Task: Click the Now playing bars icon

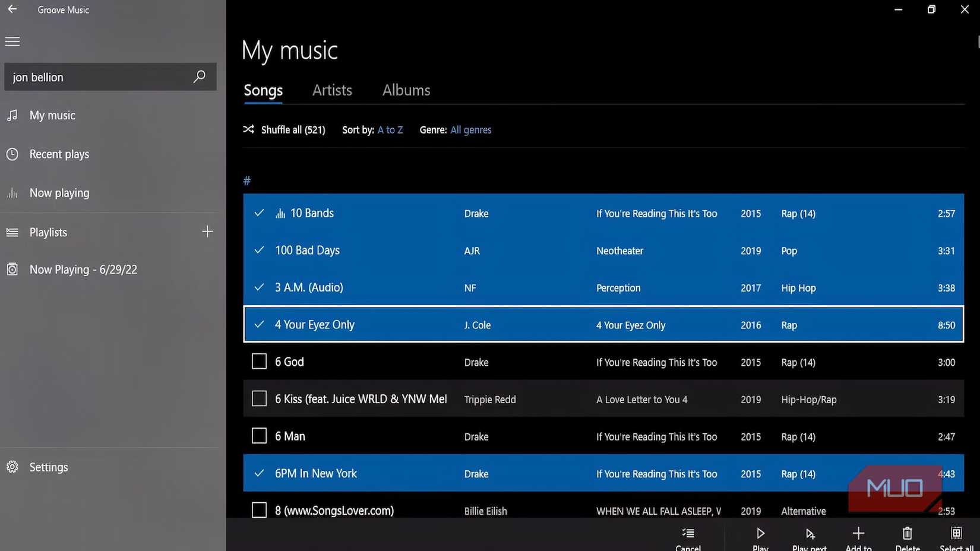Action: point(12,193)
